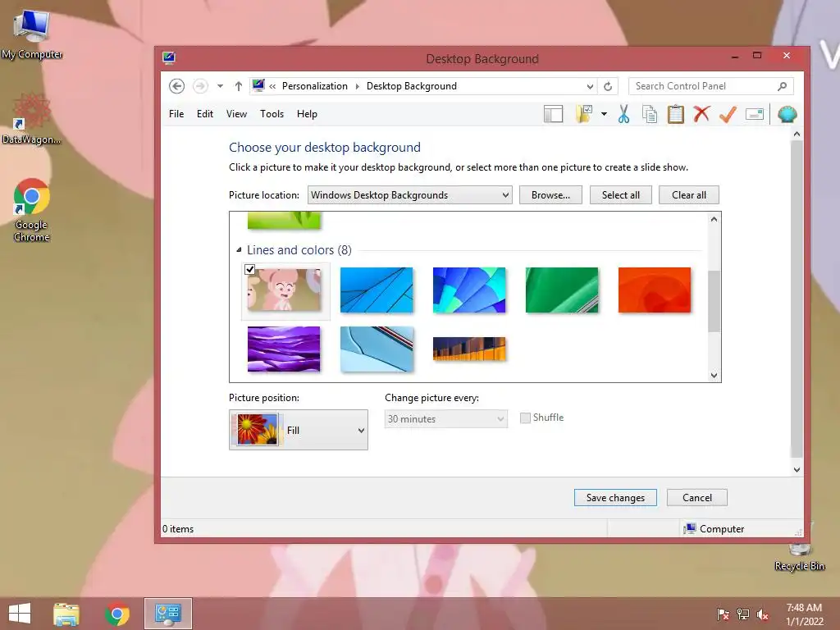Screen dimensions: 840x630
Task: Select the orange and navy bars wallpaper
Action: (x=469, y=349)
